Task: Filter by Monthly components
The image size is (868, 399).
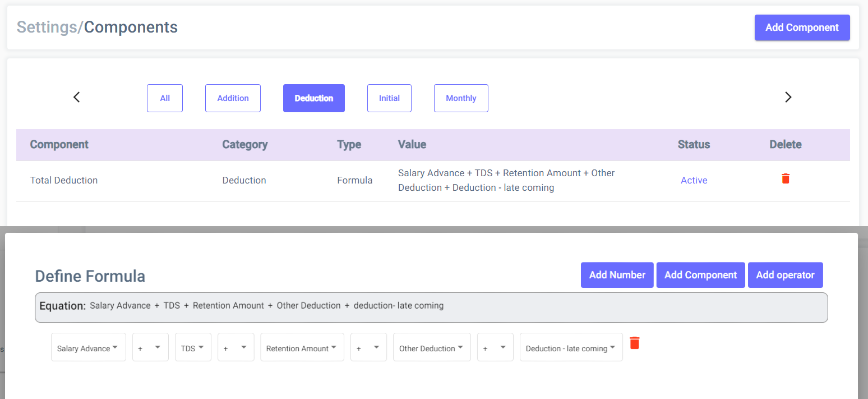Action: click(x=461, y=98)
